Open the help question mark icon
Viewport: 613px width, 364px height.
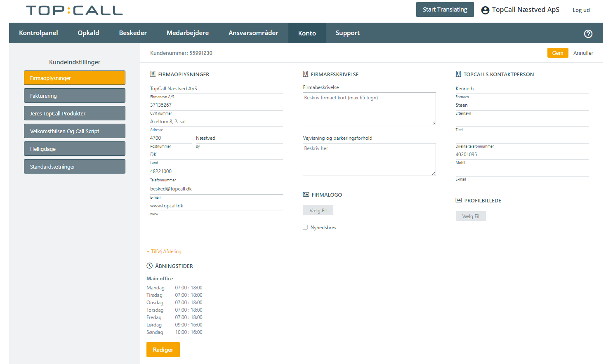coord(588,34)
